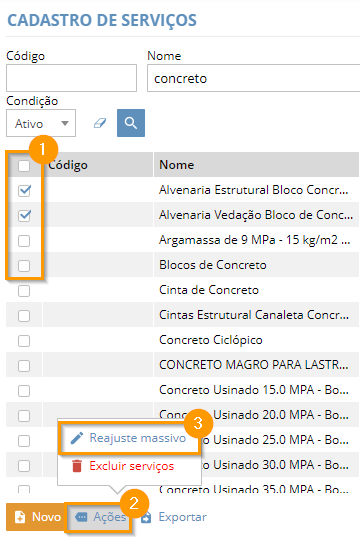Select the row Concreto Ciclópico
360x537 pixels.
tap(182, 340)
